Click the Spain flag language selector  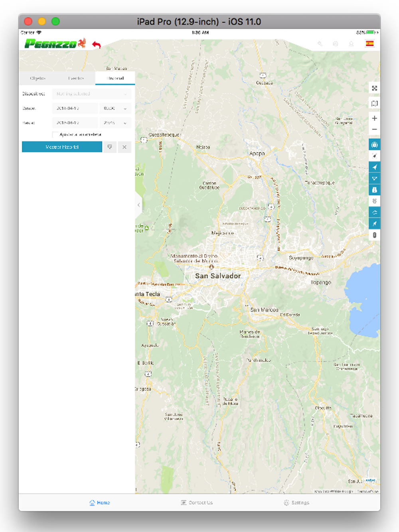[370, 43]
